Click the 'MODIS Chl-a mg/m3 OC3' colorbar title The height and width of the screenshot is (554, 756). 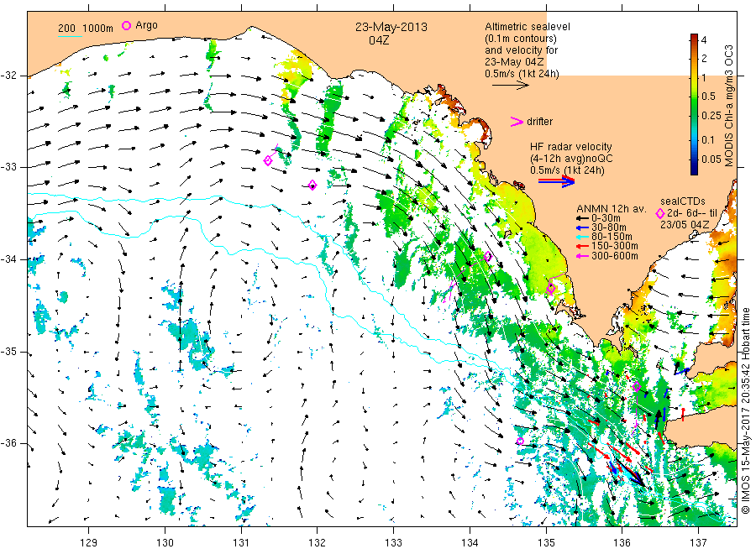pyautogui.click(x=728, y=105)
